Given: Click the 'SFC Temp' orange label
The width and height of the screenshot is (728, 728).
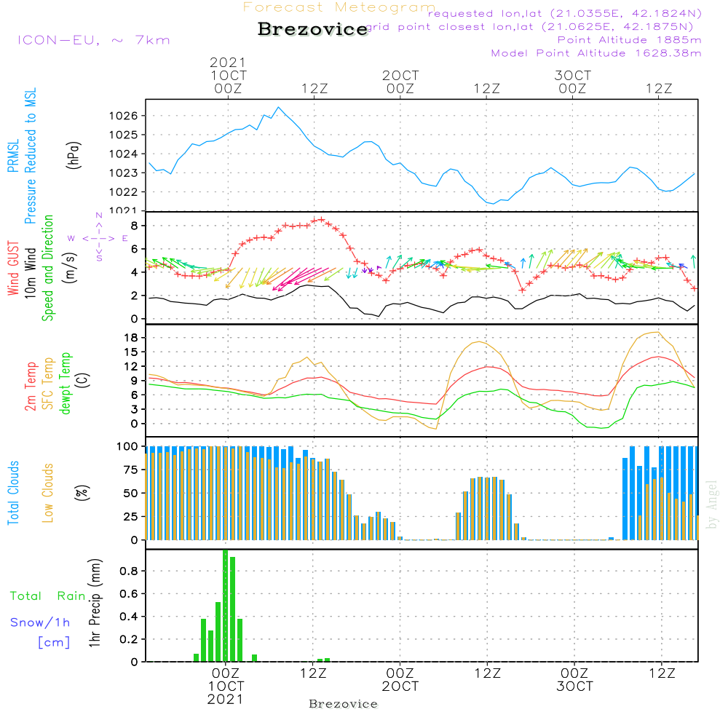Looking at the screenshot, I should coord(48,384).
